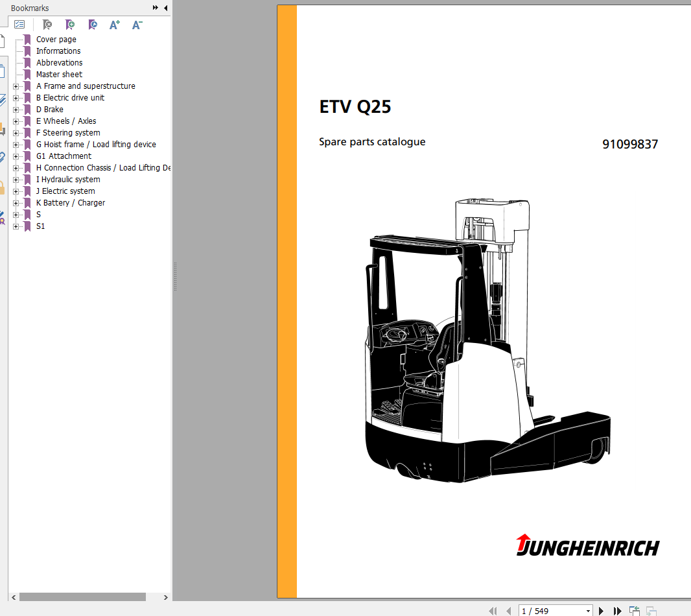
Task: Open the bookmarks options menu icon
Action: click(19, 25)
